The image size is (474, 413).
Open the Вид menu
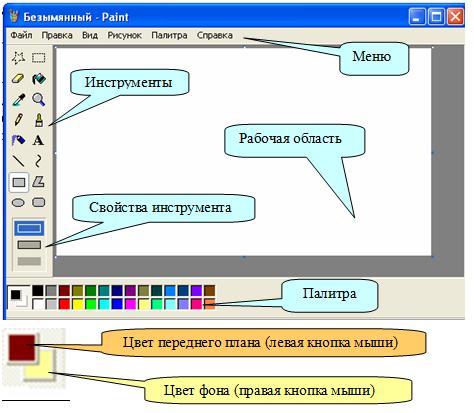90,35
